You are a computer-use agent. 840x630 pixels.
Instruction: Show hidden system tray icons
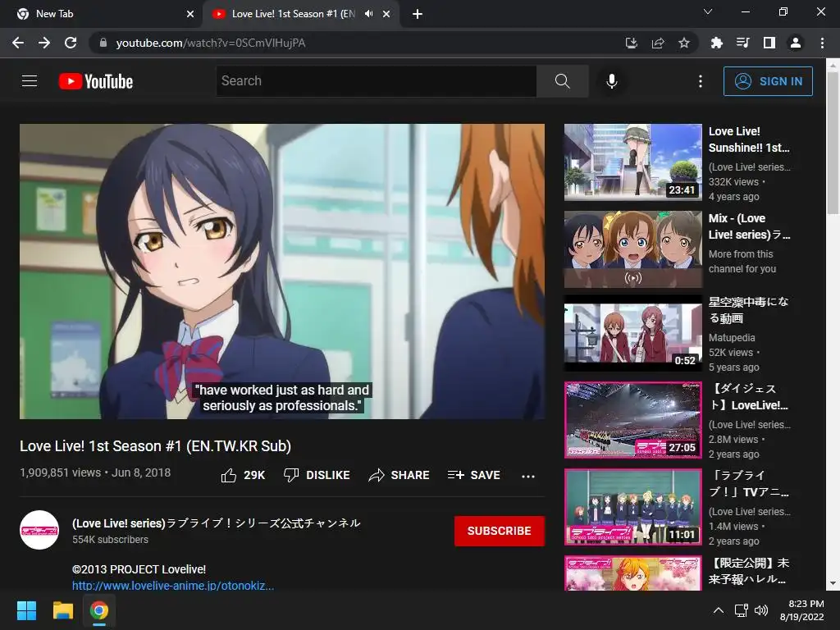719,610
